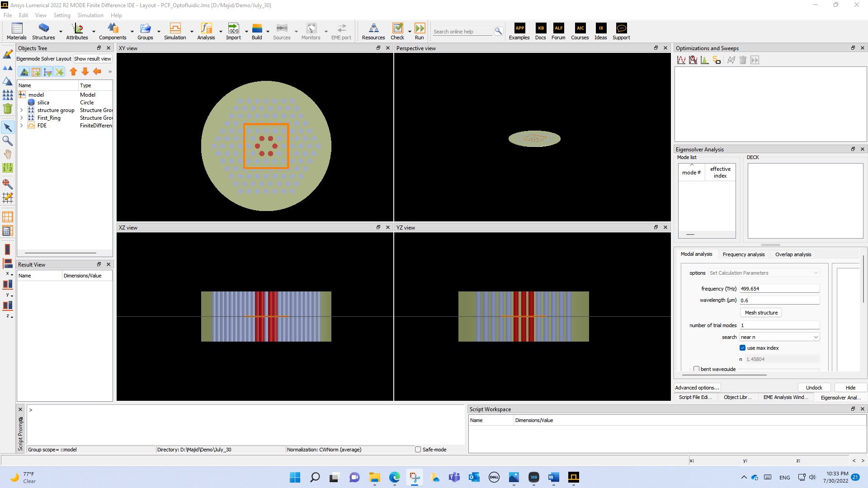Enable the use max index checkbox

742,347
